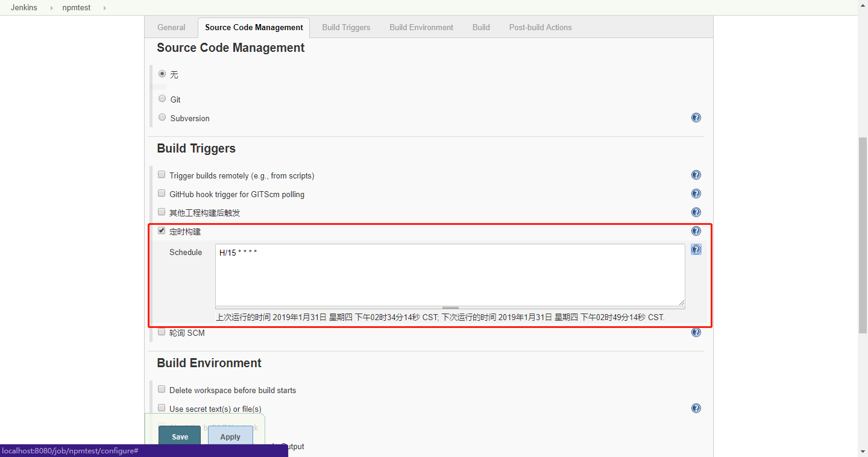The width and height of the screenshot is (868, 457).
Task: Go to Jenkins breadcrumb link
Action: point(24,8)
